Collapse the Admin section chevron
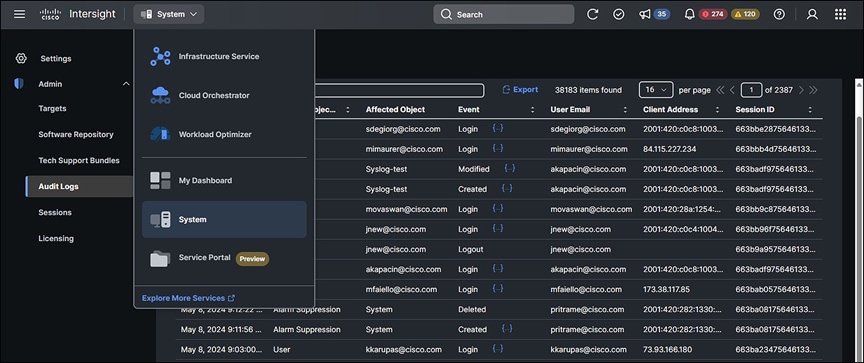 [x=126, y=84]
